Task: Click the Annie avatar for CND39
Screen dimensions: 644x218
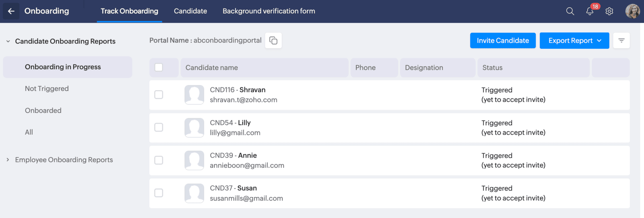Action: click(x=194, y=160)
